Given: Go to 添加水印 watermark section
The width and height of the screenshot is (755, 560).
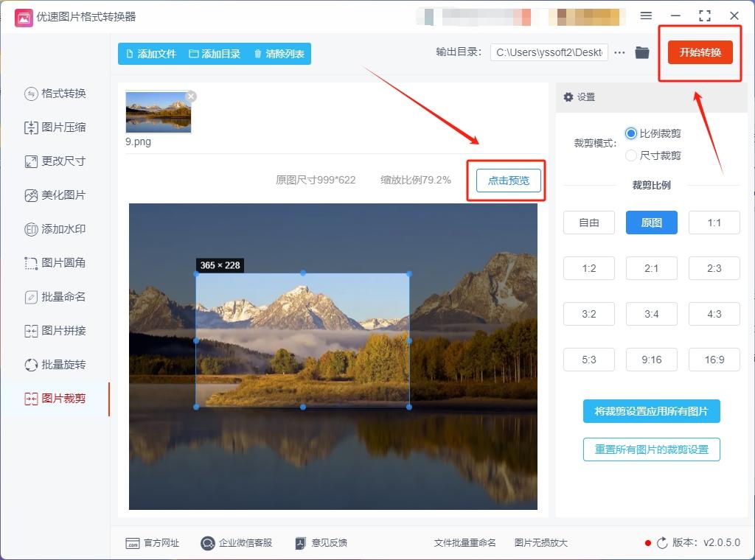Looking at the screenshot, I should [x=55, y=229].
